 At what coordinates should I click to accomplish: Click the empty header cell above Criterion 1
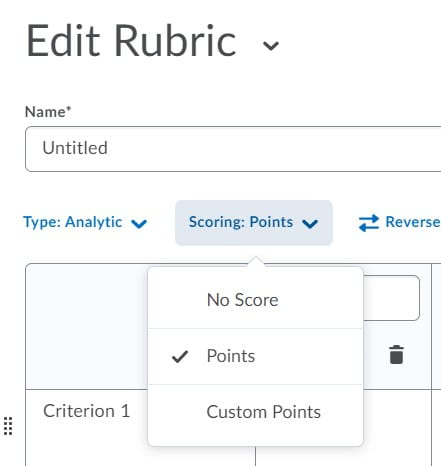click(x=87, y=326)
